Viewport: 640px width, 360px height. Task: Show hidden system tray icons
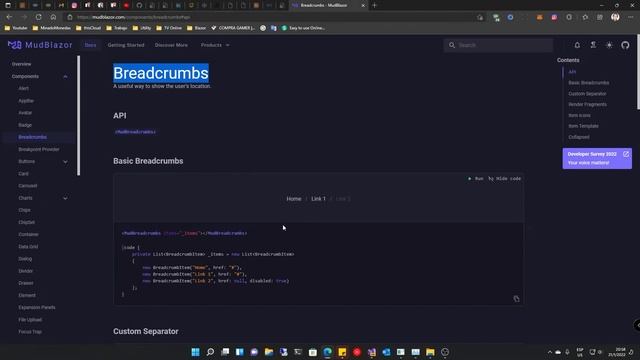[549, 352]
